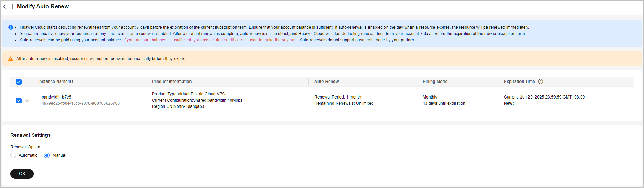
Task: Click the 43 days until expiration link
Action: point(444,103)
